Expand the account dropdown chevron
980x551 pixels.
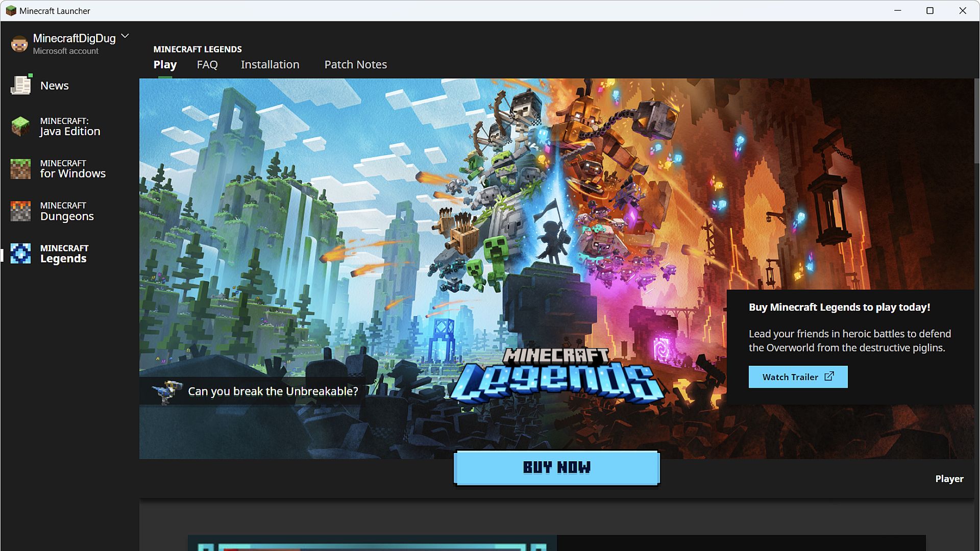pos(125,36)
